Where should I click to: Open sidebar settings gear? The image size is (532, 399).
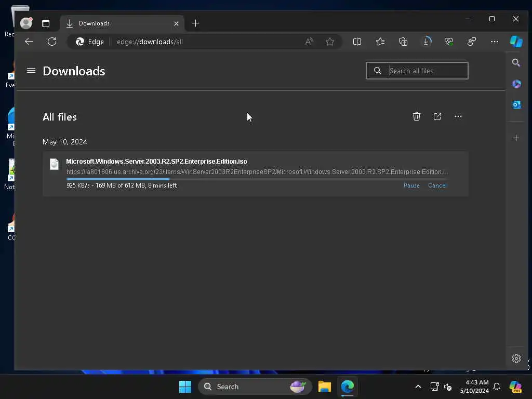pyautogui.click(x=516, y=358)
